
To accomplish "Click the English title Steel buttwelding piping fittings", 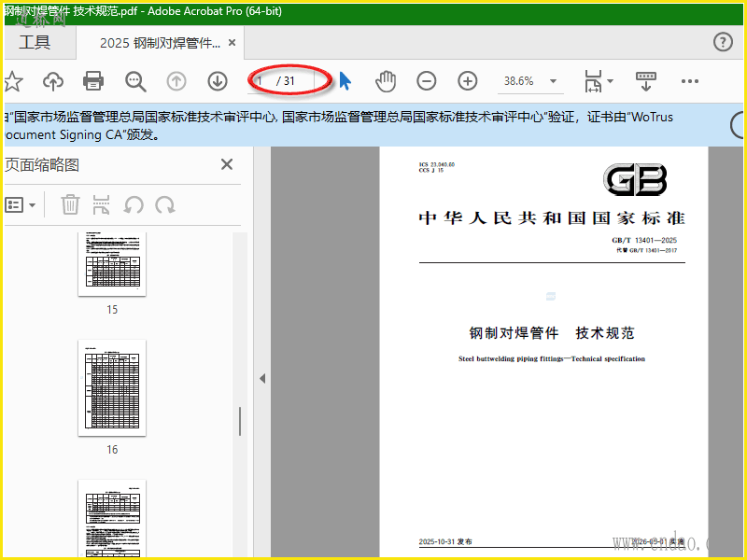I will coord(552,358).
